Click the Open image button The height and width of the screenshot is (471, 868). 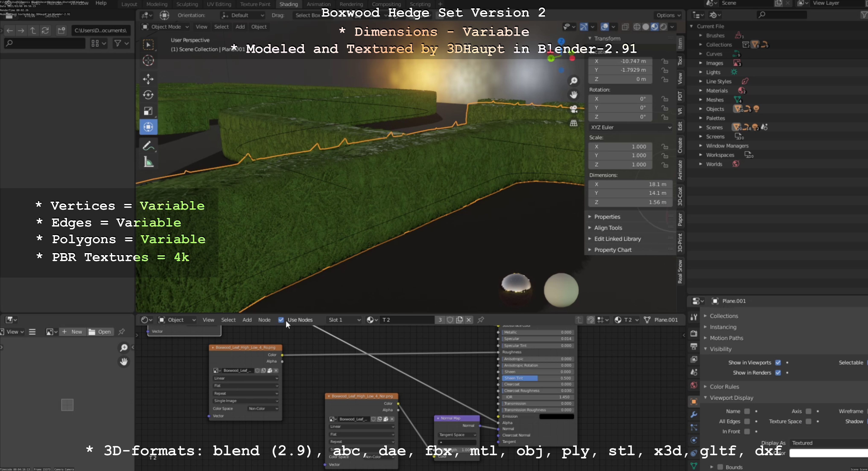tap(100, 332)
